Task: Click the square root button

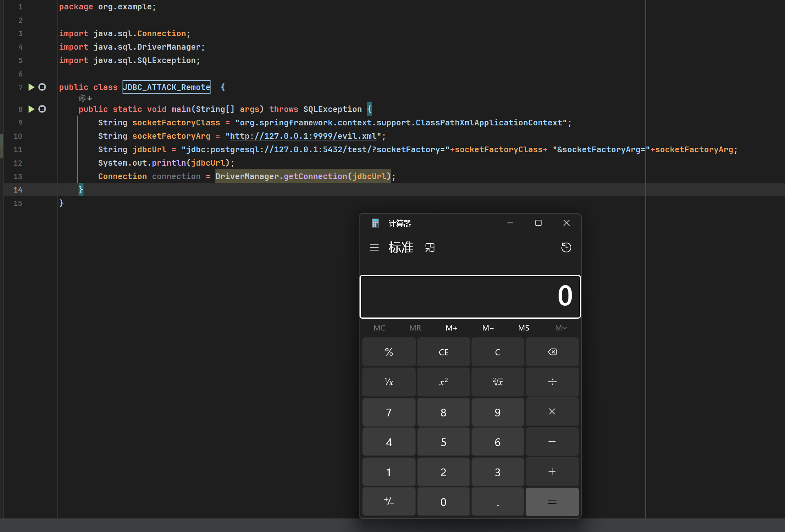Action: pos(498,382)
